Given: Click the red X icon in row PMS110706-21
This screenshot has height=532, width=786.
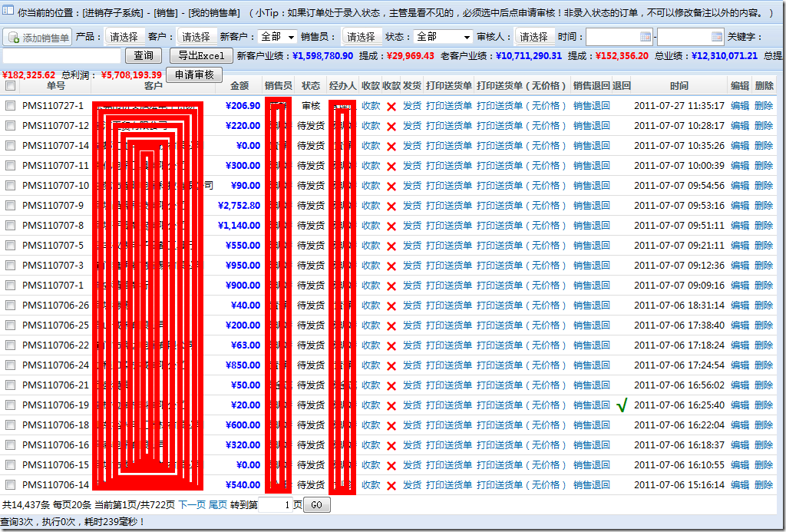Looking at the screenshot, I should [391, 385].
